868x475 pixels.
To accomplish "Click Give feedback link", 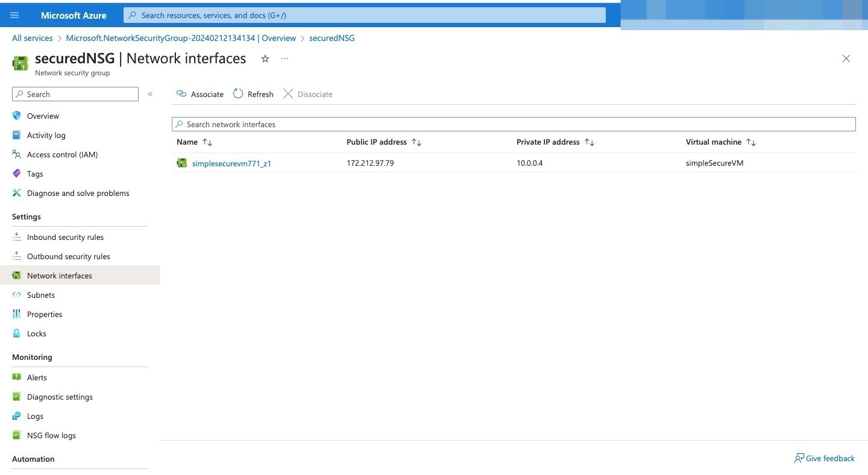I will [x=825, y=458].
